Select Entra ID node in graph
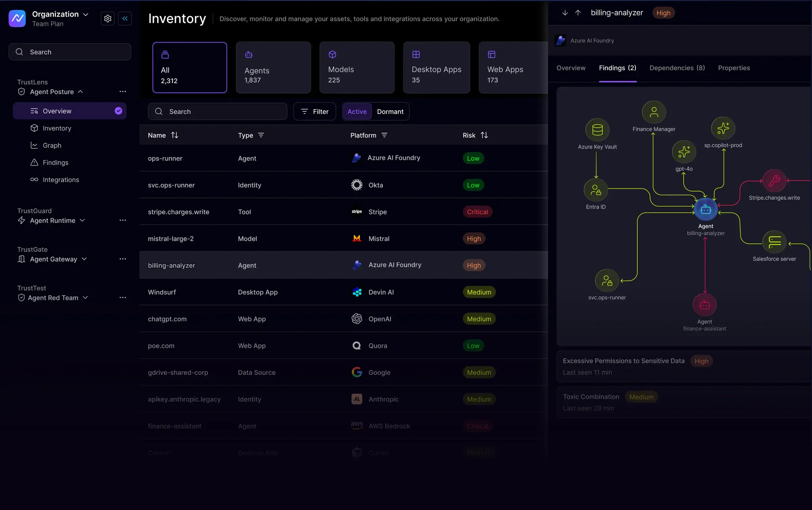The image size is (812, 510). click(595, 190)
